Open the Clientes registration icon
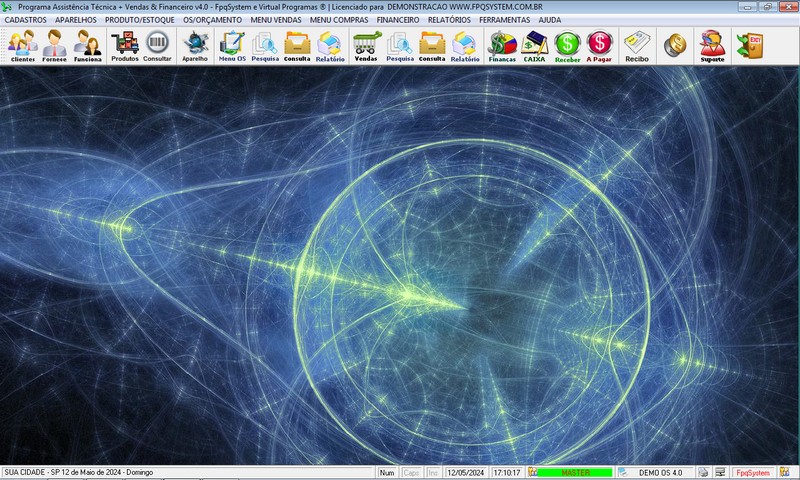 [x=22, y=46]
